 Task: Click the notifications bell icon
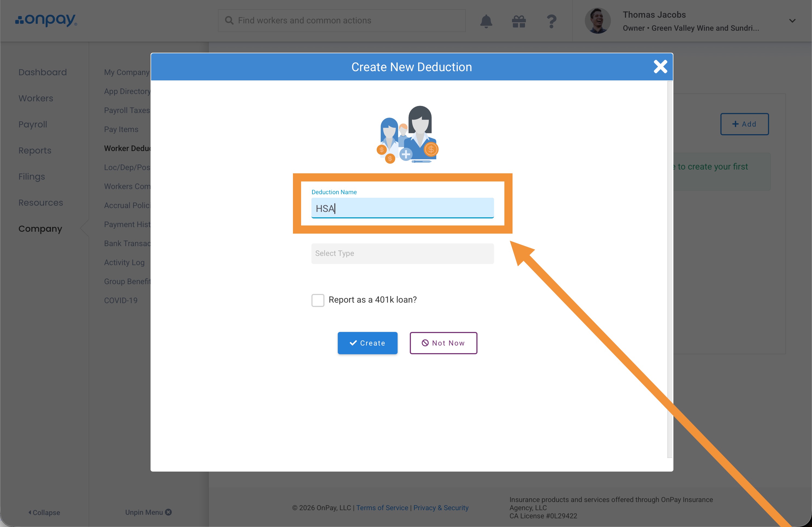(x=486, y=21)
